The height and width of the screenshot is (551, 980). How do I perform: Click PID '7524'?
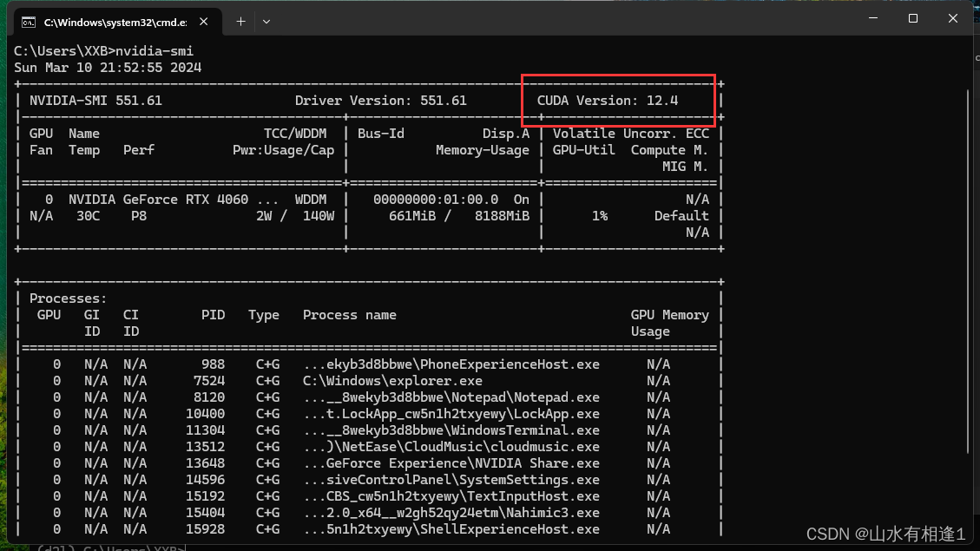click(209, 381)
